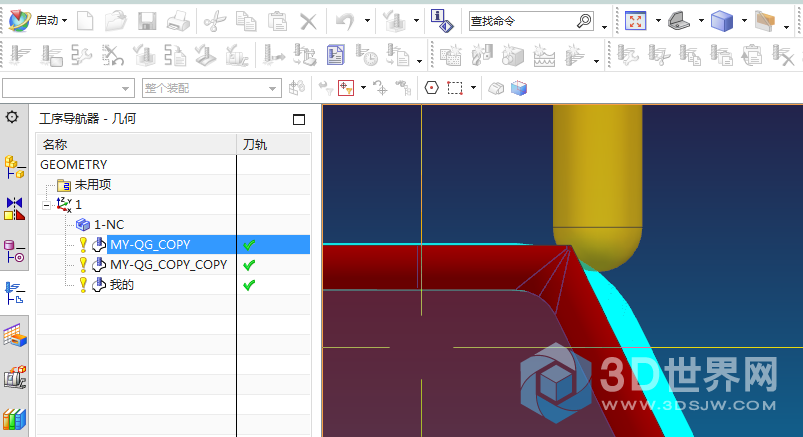Screen dimensions: 803x437
Task: Click the wedge-shaped view orientation icon
Action: (679, 21)
